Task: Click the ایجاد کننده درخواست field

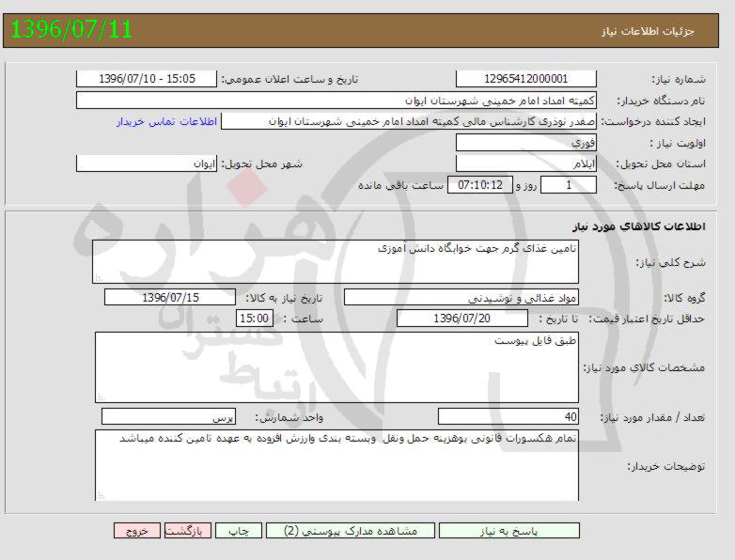Action: tap(409, 121)
